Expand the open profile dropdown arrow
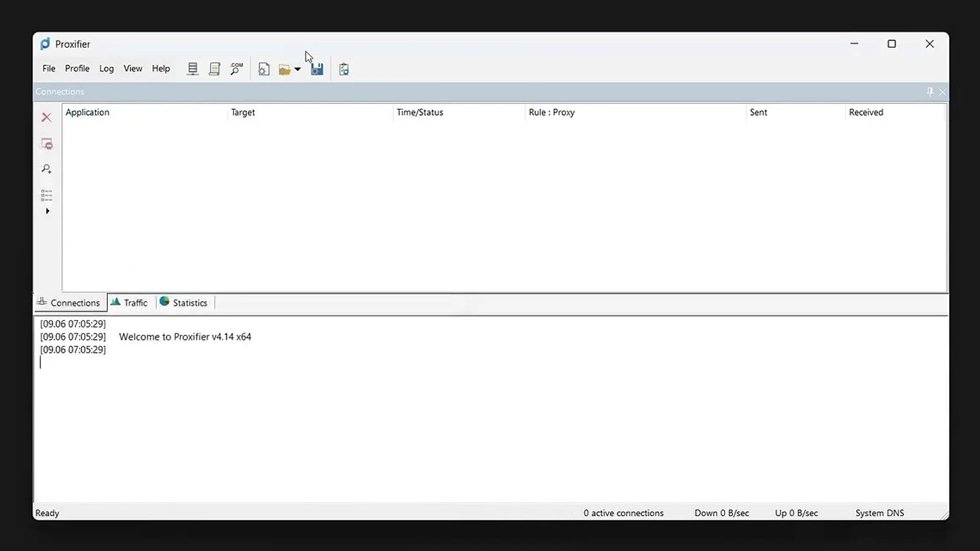Screen dimensions: 980x551 (x=298, y=69)
